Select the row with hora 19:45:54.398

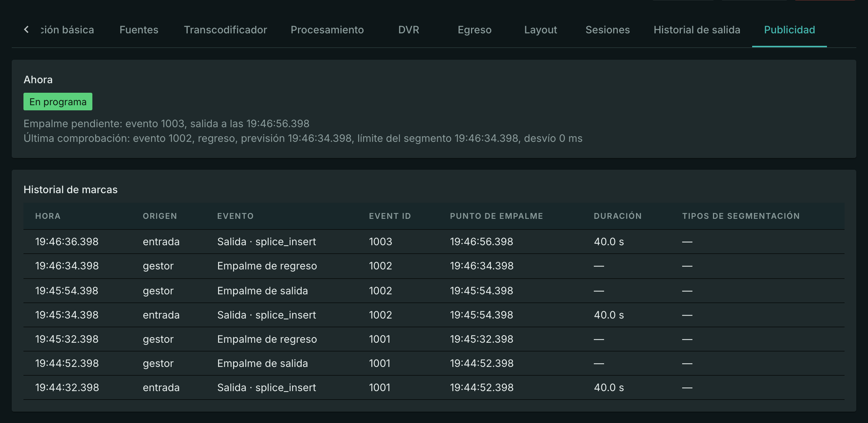[x=434, y=291]
